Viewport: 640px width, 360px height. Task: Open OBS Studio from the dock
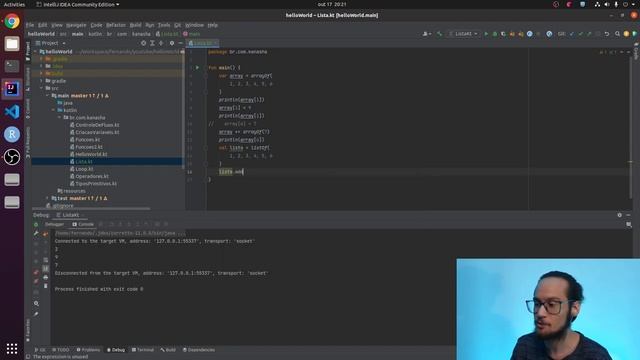(x=12, y=157)
